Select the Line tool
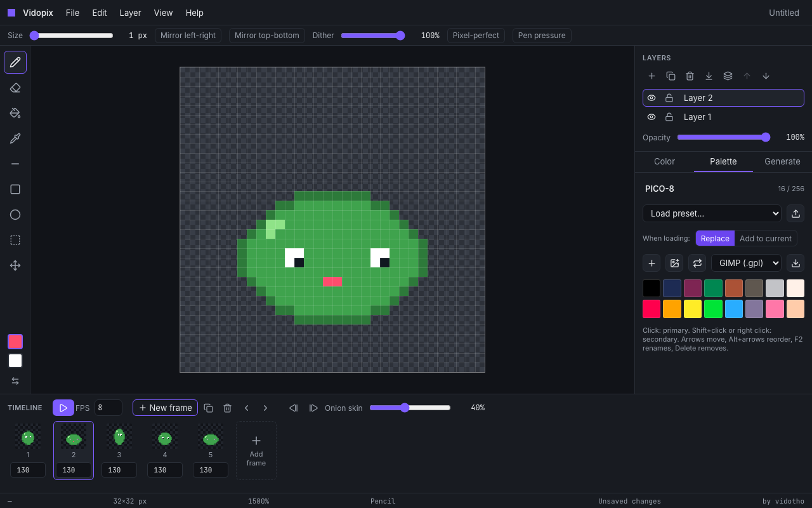This screenshot has width=812, height=508. point(15,164)
